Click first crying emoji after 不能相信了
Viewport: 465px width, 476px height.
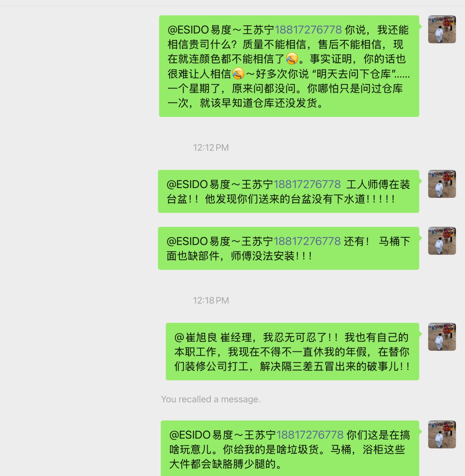pos(292,59)
